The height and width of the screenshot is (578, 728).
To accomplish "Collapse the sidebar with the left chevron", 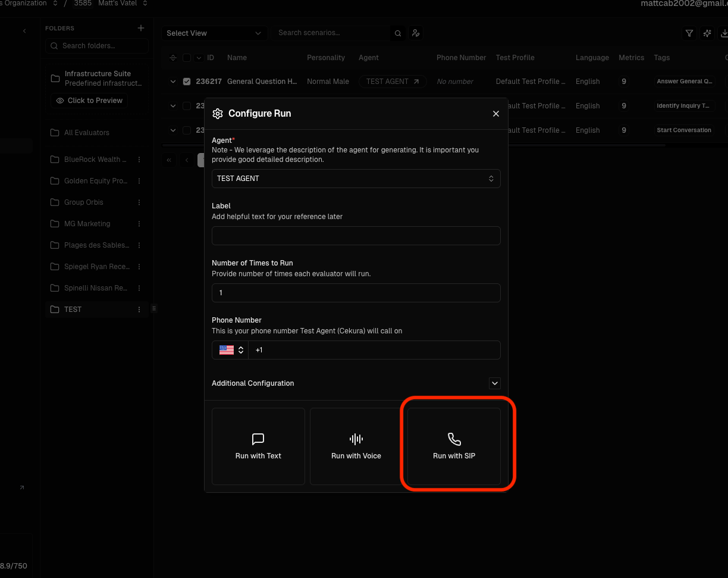I will coord(24,31).
